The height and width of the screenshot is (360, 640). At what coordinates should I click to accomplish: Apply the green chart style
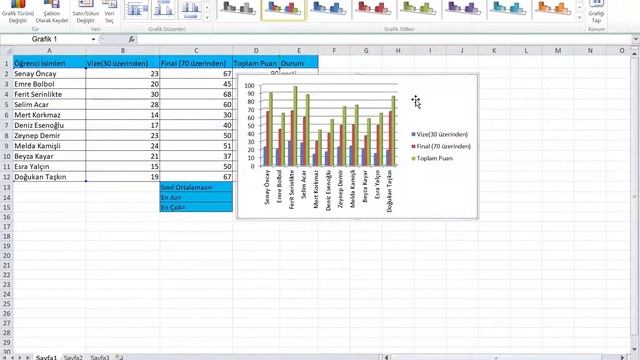(418, 9)
